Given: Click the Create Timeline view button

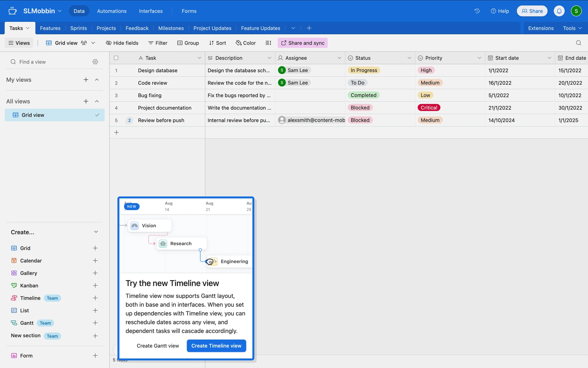Looking at the screenshot, I should click(x=216, y=346).
